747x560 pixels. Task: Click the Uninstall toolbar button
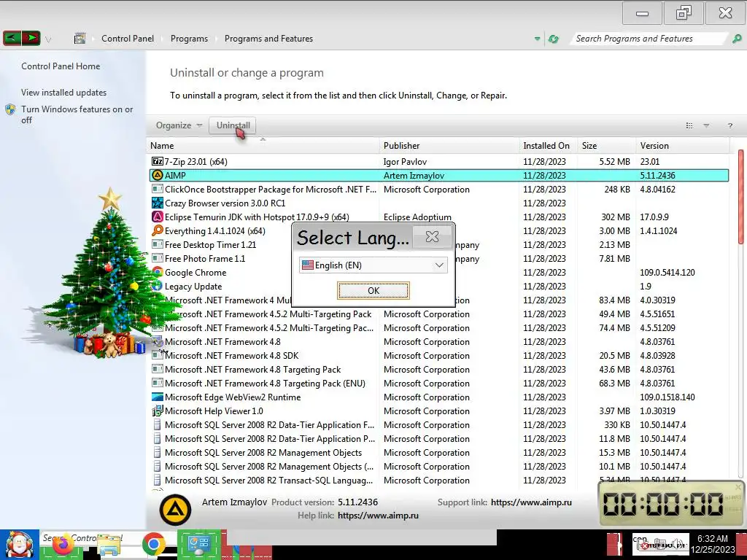(x=233, y=125)
